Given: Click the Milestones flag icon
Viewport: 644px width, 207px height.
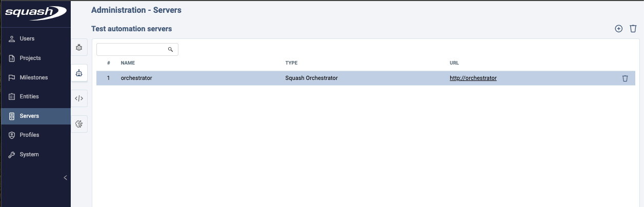Looking at the screenshot, I should [12, 77].
